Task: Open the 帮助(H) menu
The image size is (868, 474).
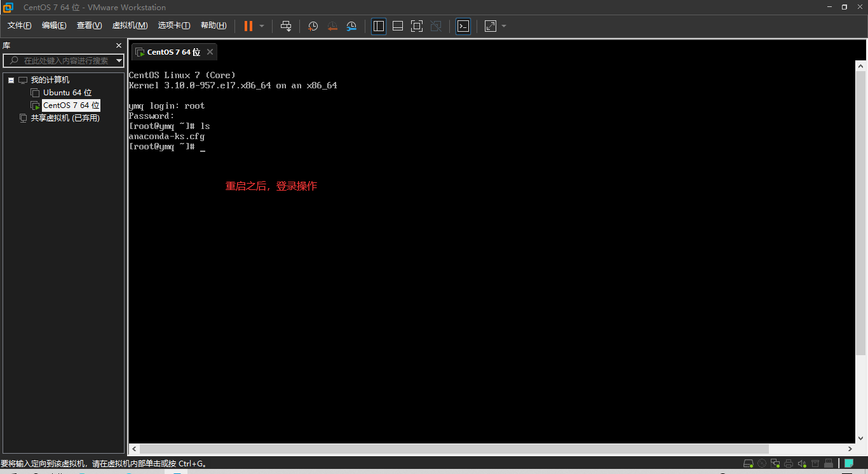Action: [214, 25]
